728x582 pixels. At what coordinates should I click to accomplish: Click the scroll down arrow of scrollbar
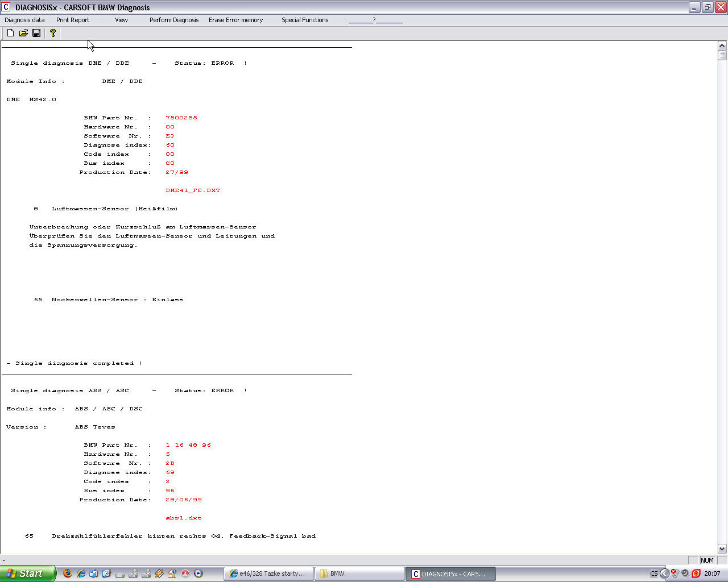[x=722, y=548]
